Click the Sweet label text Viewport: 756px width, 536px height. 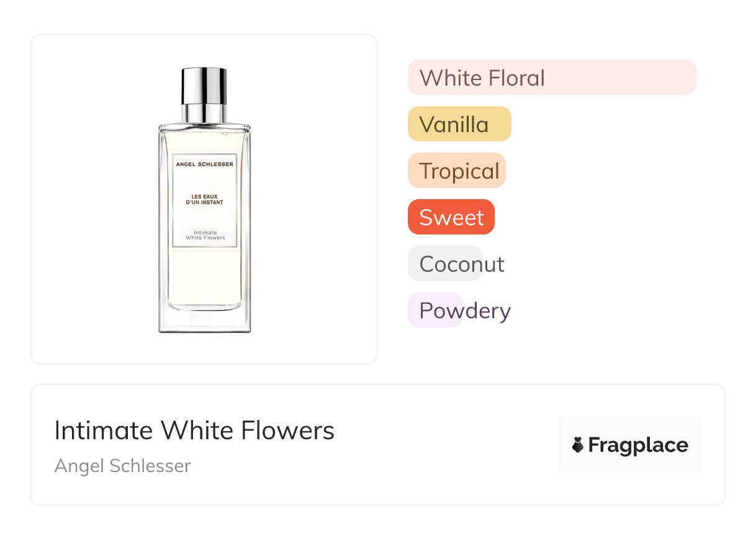click(451, 217)
